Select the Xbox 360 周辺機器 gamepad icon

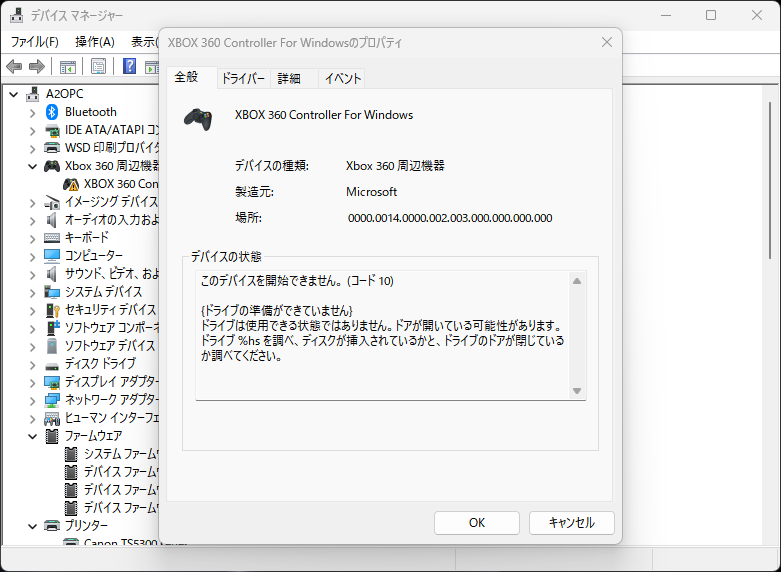(x=52, y=166)
